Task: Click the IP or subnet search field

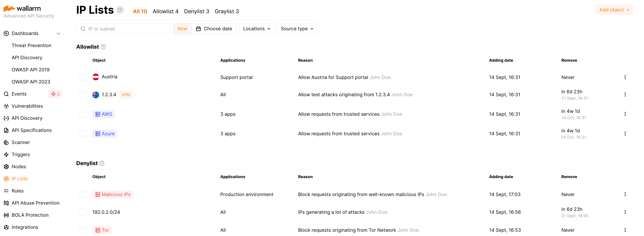Action: (x=123, y=28)
